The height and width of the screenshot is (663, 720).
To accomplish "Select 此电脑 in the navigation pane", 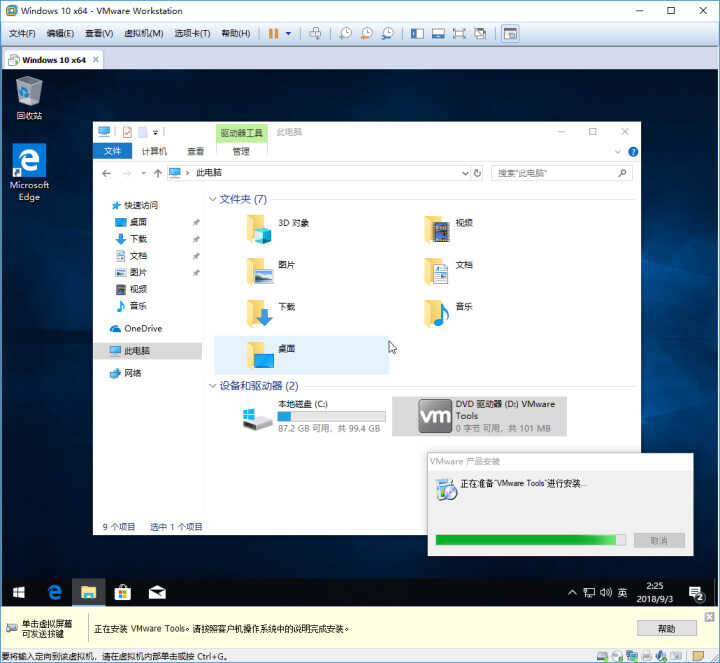I will tap(148, 351).
